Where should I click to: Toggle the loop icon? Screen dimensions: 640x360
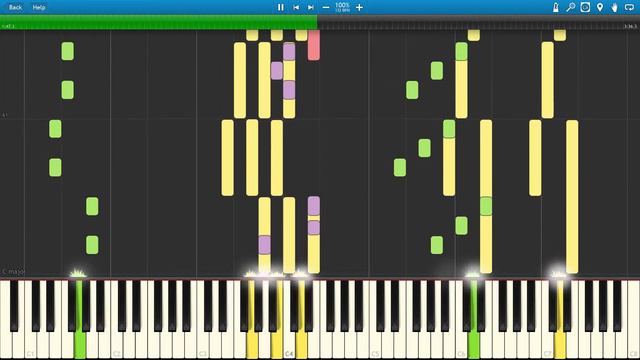pos(629,7)
